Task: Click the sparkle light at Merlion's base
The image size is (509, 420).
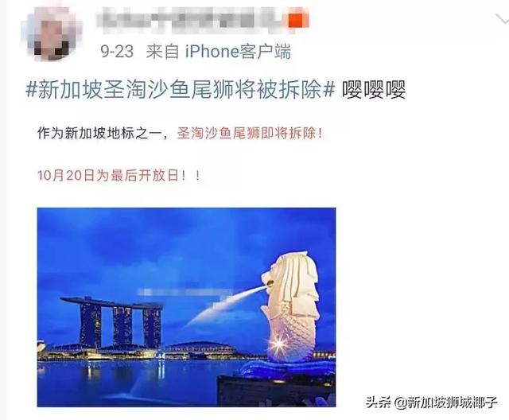Action: click(x=278, y=345)
